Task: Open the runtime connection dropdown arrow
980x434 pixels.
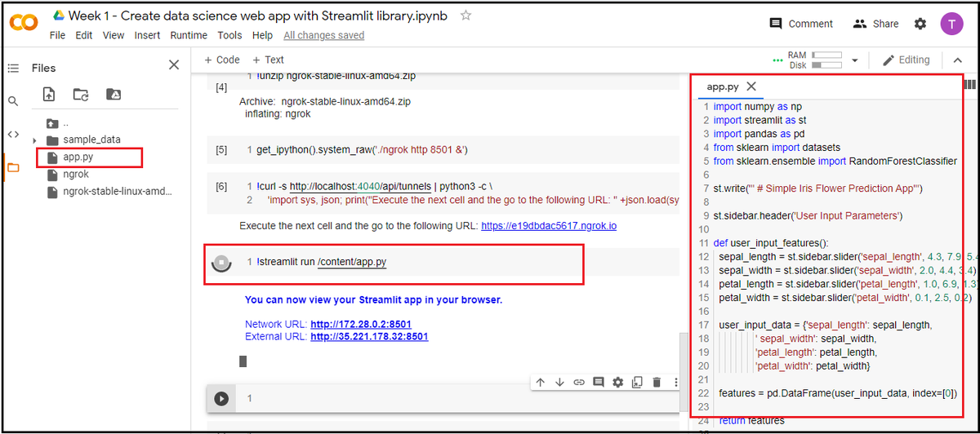Action: (x=855, y=60)
